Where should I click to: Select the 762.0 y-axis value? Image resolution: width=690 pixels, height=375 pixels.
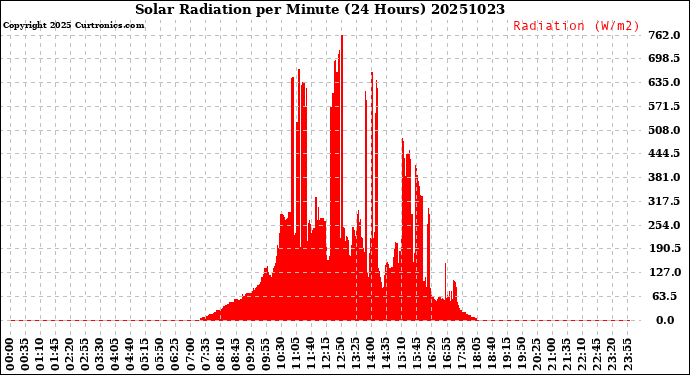(664, 35)
